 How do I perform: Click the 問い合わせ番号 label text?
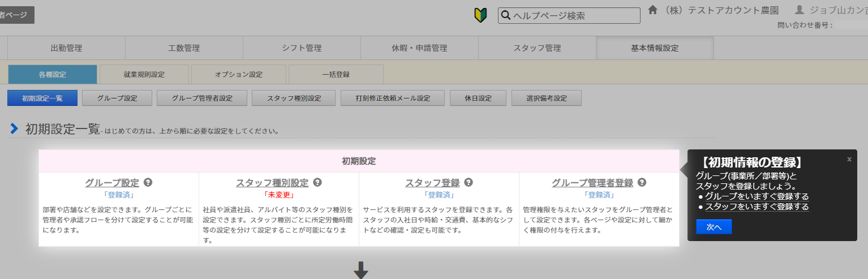tap(805, 25)
